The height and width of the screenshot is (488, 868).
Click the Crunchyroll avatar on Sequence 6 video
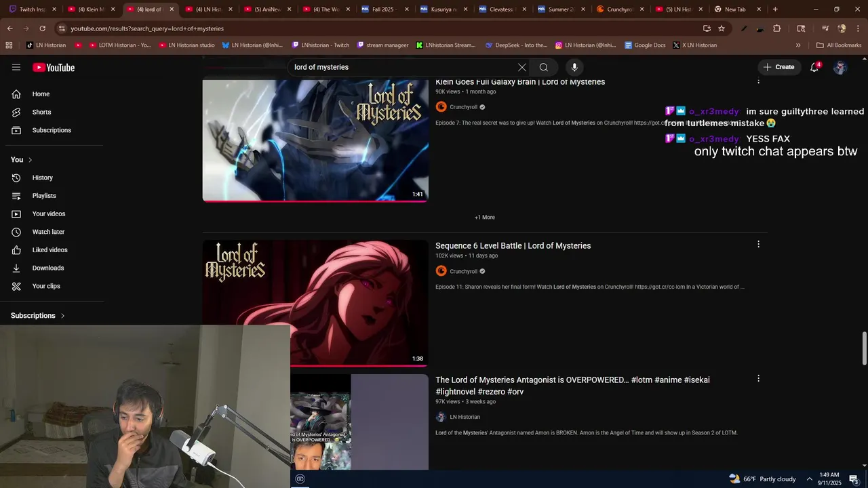(x=441, y=271)
